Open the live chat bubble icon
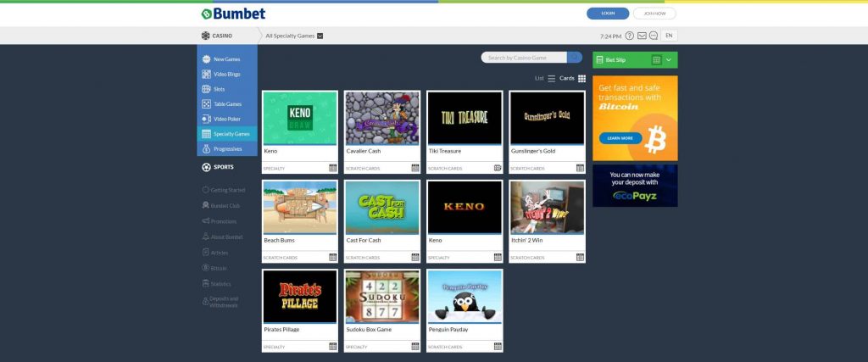Image resolution: width=868 pixels, height=362 pixels. coord(654,36)
